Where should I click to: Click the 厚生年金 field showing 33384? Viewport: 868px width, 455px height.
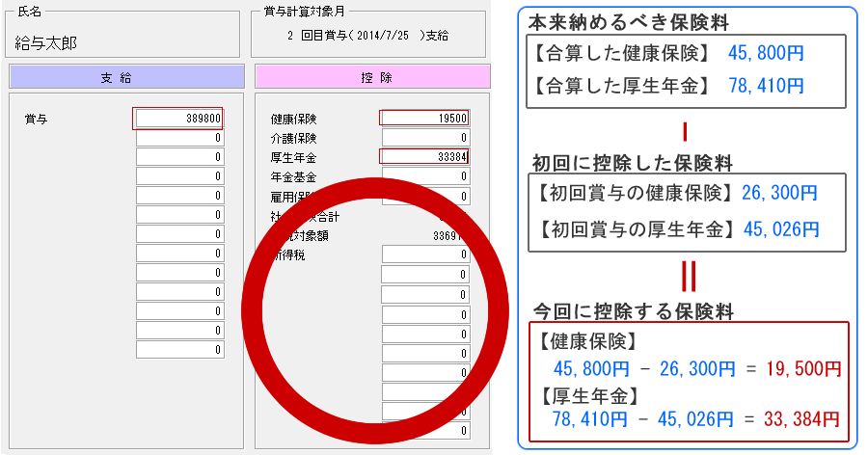tap(425, 157)
